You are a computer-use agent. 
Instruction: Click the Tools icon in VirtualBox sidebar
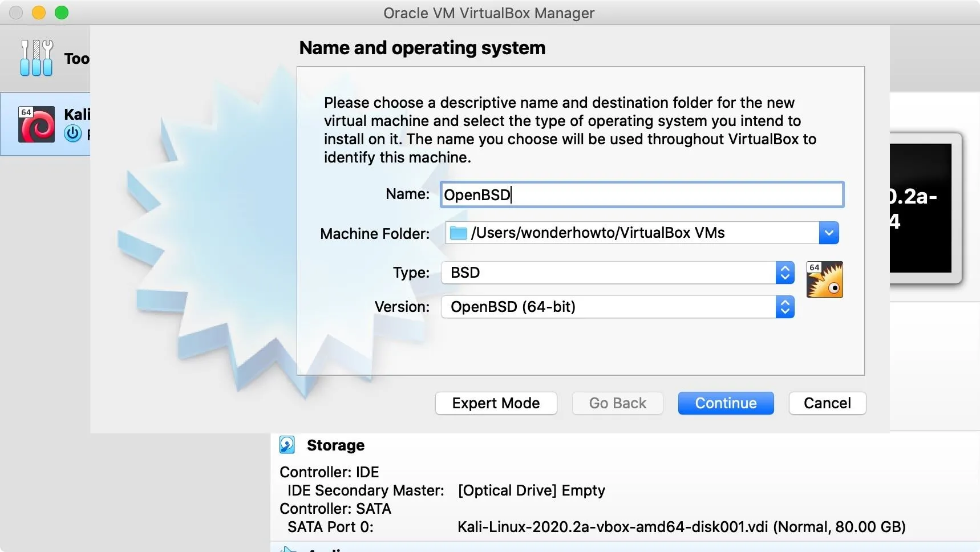click(x=36, y=58)
